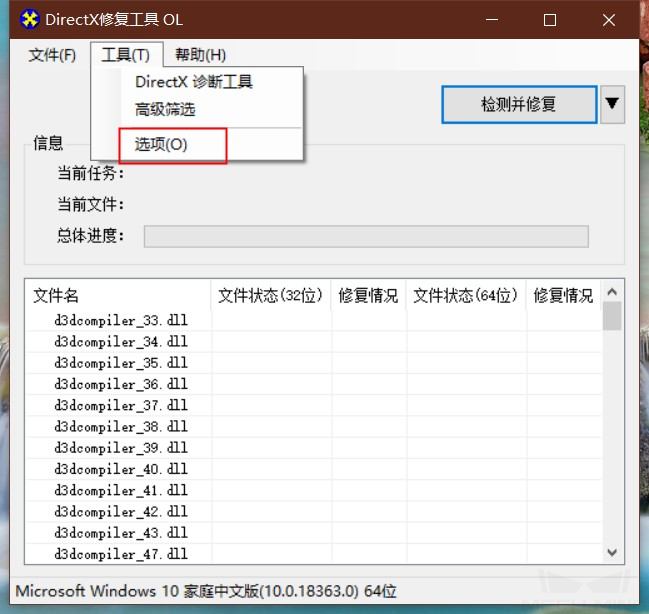Click the file list scroll down arrow
Screen dimensions: 649x614
click(x=612, y=552)
